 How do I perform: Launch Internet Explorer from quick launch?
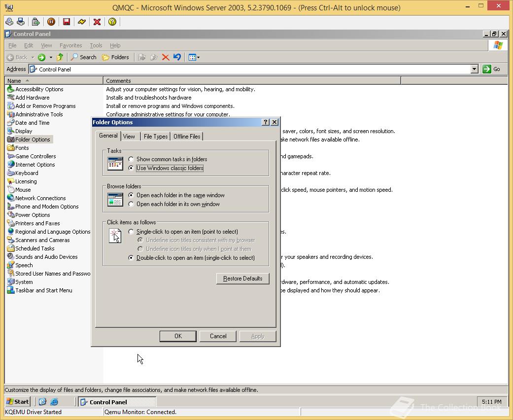click(x=54, y=402)
